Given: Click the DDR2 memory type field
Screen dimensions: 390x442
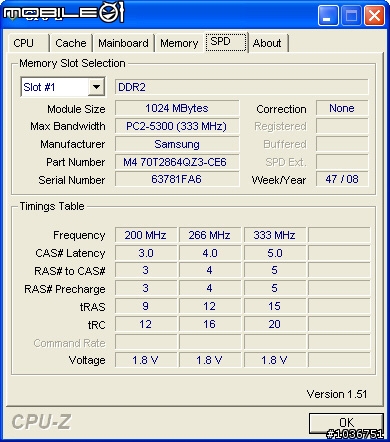Looking at the screenshot, I should click(x=242, y=87).
